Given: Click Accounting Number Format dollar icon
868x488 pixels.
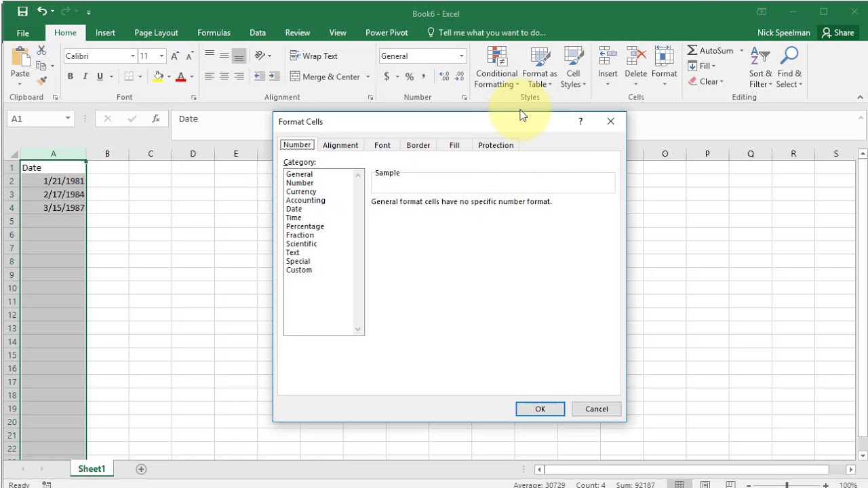Looking at the screenshot, I should click(387, 77).
